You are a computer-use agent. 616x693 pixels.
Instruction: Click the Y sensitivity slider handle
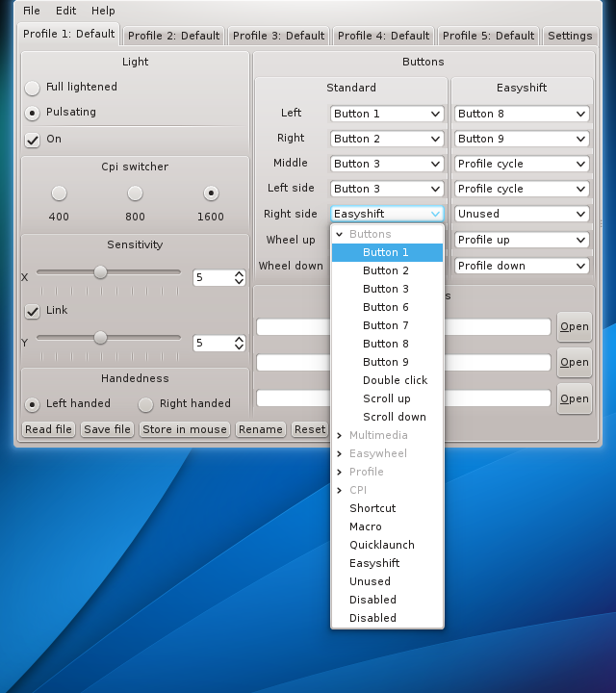coord(101,338)
